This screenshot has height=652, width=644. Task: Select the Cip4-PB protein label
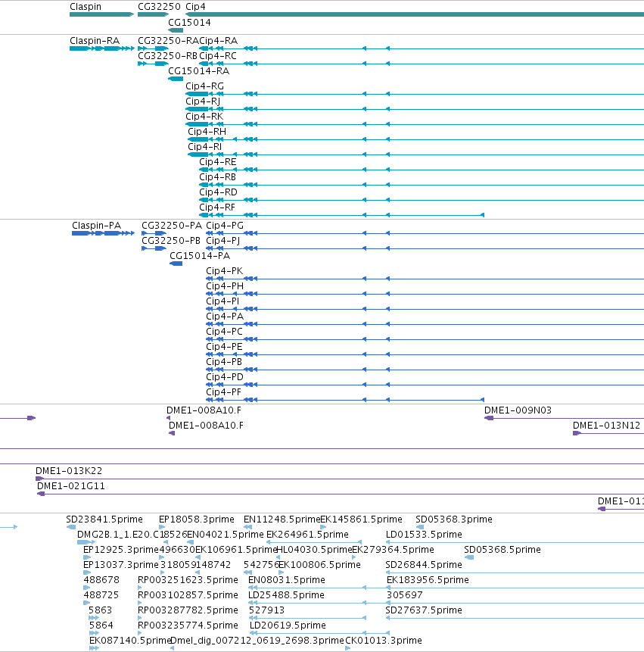(x=224, y=362)
